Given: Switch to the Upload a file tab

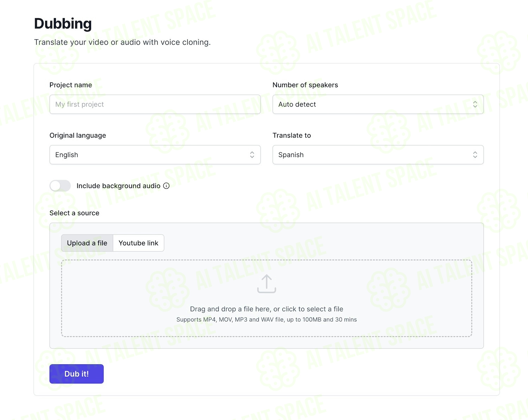Looking at the screenshot, I should pos(87,243).
